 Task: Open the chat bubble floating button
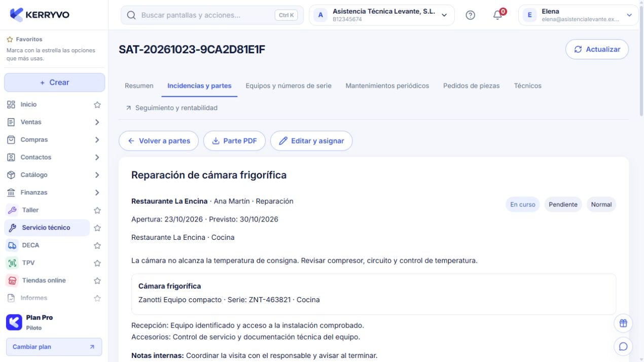pyautogui.click(x=623, y=347)
